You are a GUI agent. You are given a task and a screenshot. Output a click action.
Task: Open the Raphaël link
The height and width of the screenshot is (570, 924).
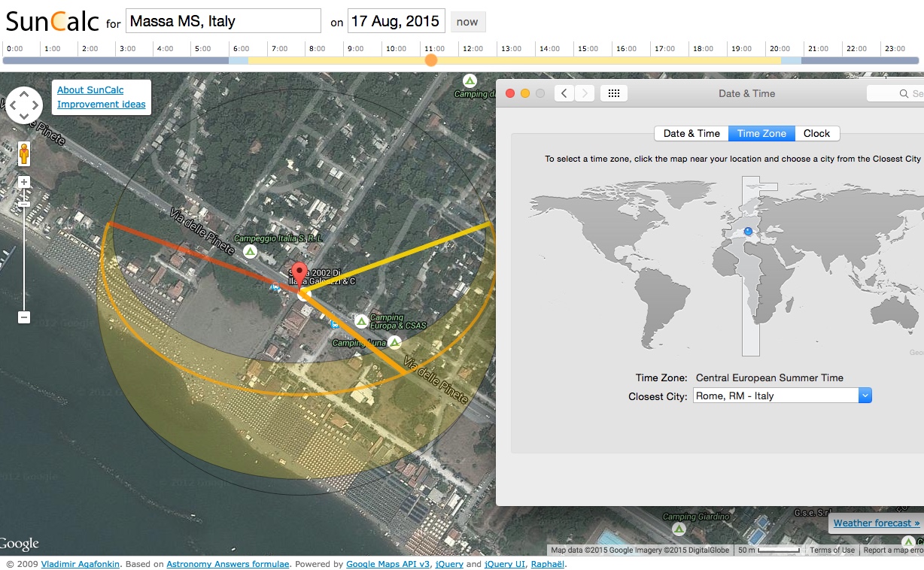click(548, 564)
